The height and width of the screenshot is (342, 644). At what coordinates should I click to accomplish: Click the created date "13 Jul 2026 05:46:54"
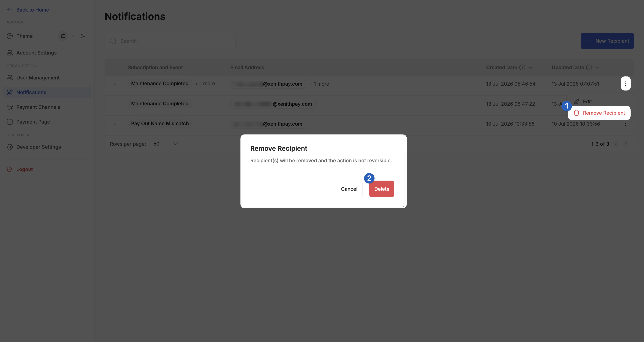coord(511,84)
